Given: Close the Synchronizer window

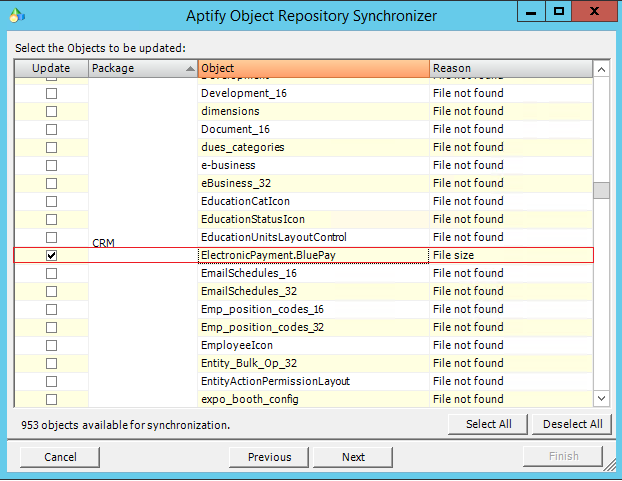Looking at the screenshot, I should [x=594, y=12].
